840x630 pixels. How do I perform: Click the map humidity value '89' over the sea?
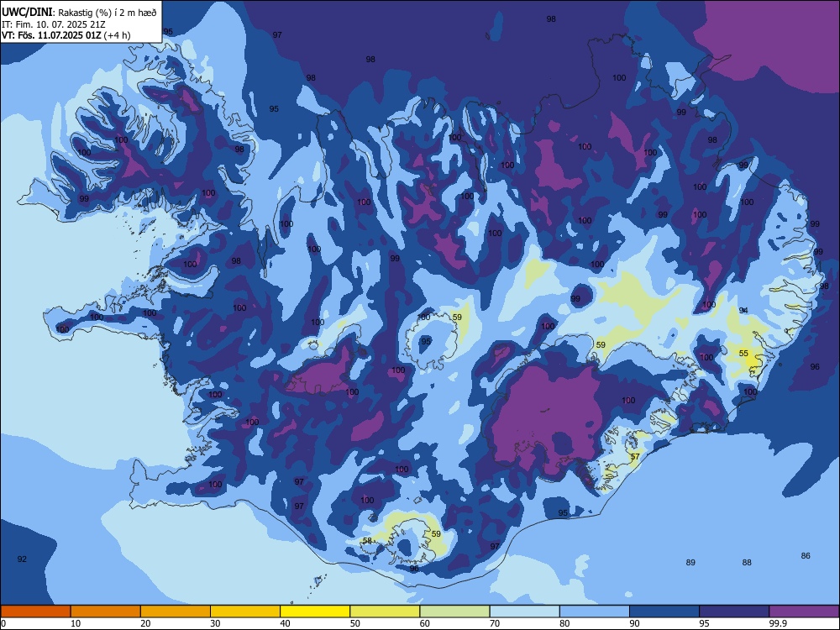690,562
